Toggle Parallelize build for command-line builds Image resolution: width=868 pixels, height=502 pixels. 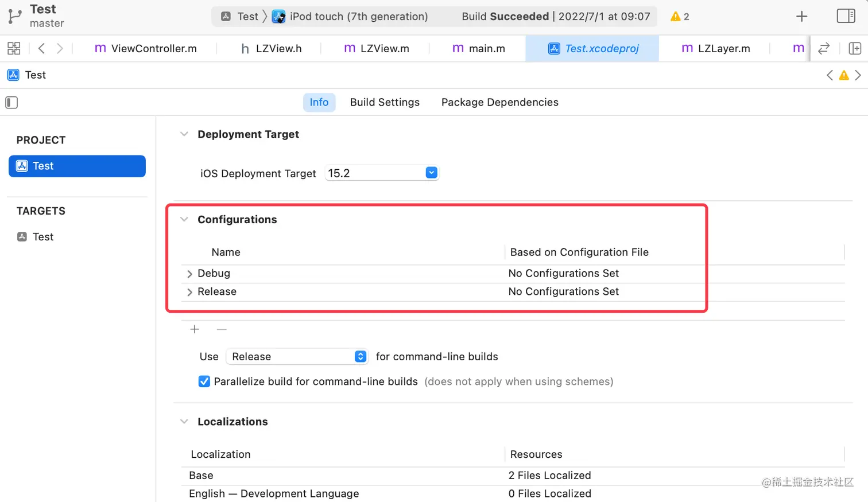[x=204, y=382]
